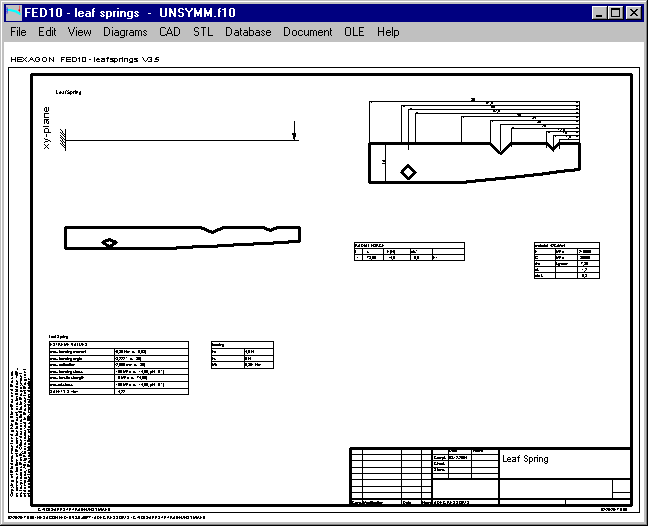Screen dimensions: 648x526
Task: Maximize the FED10 window
Action: click(614, 12)
